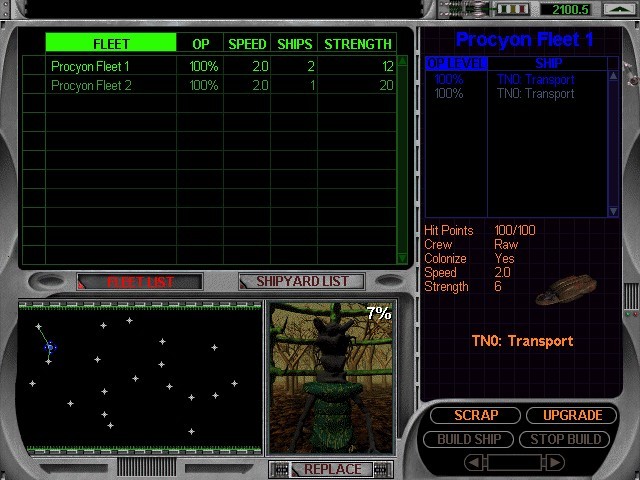Click the green up-arrow button beside 2100.5
640x480 pixels.
click(x=620, y=9)
